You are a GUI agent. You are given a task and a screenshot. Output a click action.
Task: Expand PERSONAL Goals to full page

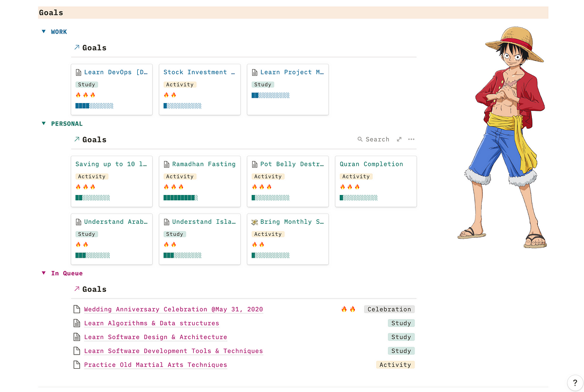(399, 140)
